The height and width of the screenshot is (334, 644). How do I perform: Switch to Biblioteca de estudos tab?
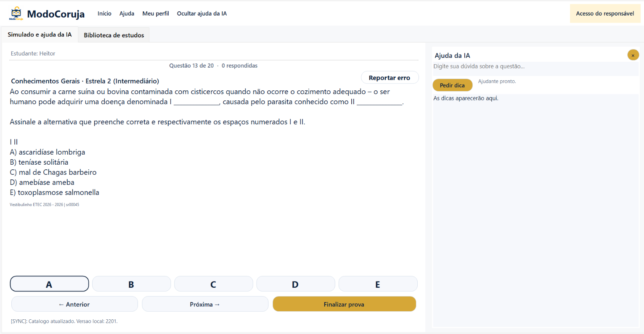pyautogui.click(x=114, y=35)
